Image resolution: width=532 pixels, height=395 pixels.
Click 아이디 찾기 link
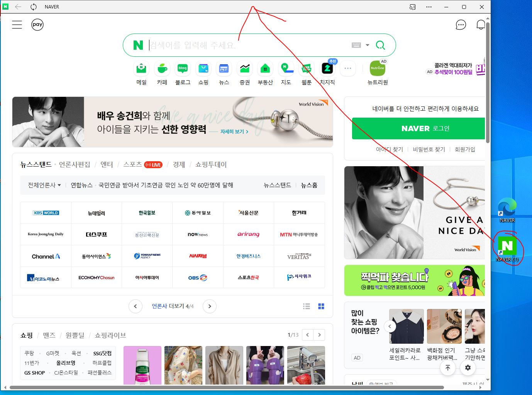tap(389, 149)
